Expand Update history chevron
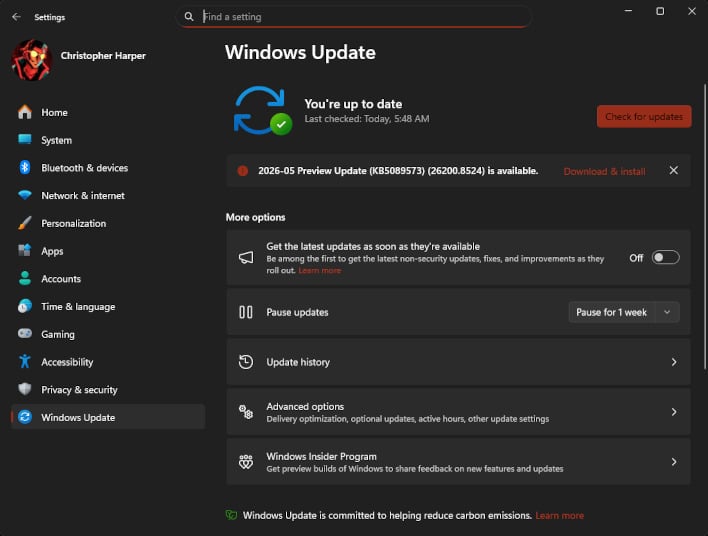 tap(674, 362)
